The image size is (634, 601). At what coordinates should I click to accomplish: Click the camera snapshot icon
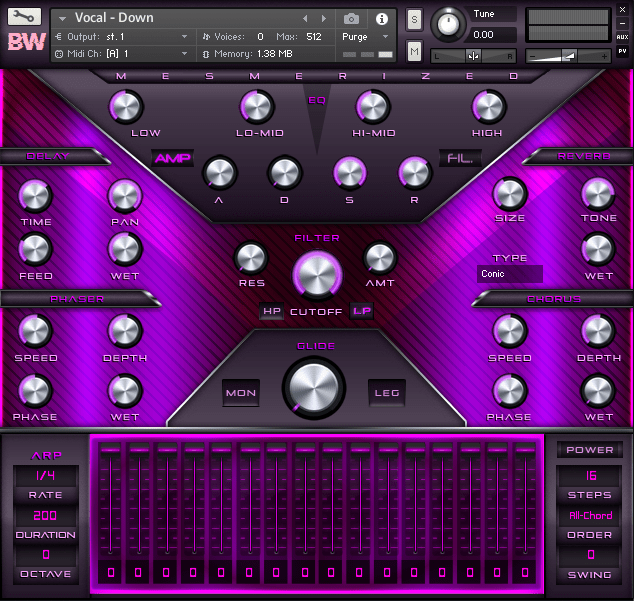point(351,18)
